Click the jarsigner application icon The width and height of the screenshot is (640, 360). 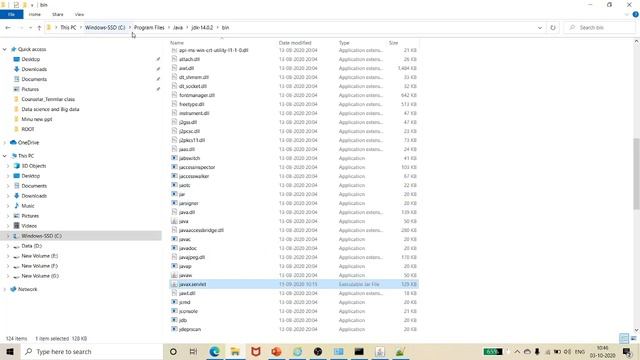coord(174,203)
